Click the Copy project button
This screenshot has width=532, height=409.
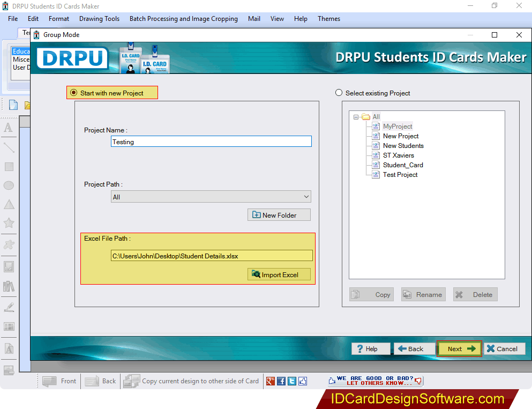371,295
